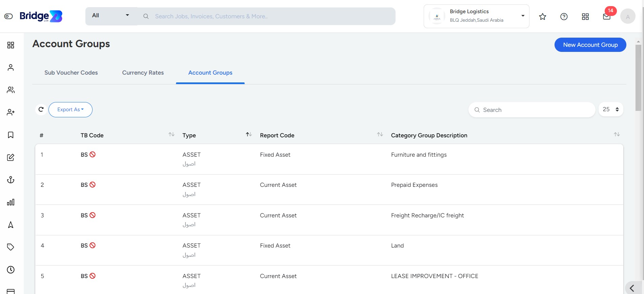644x294 pixels.
Task: Open the user avatar menu
Action: [628, 16]
